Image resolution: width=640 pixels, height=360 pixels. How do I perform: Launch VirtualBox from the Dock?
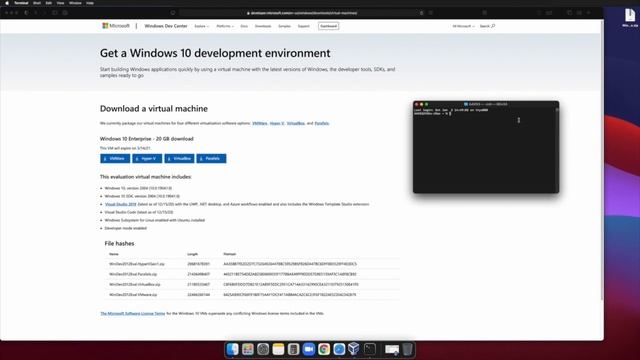click(x=354, y=349)
